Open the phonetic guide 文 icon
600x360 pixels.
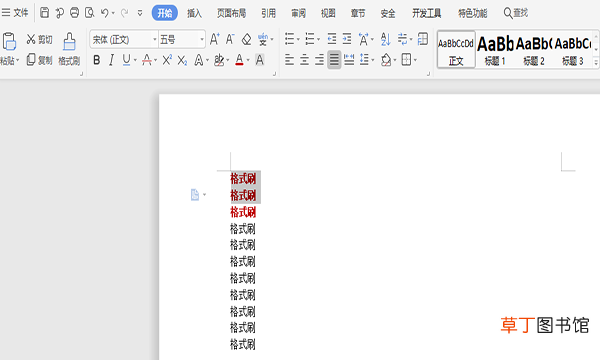(263, 39)
